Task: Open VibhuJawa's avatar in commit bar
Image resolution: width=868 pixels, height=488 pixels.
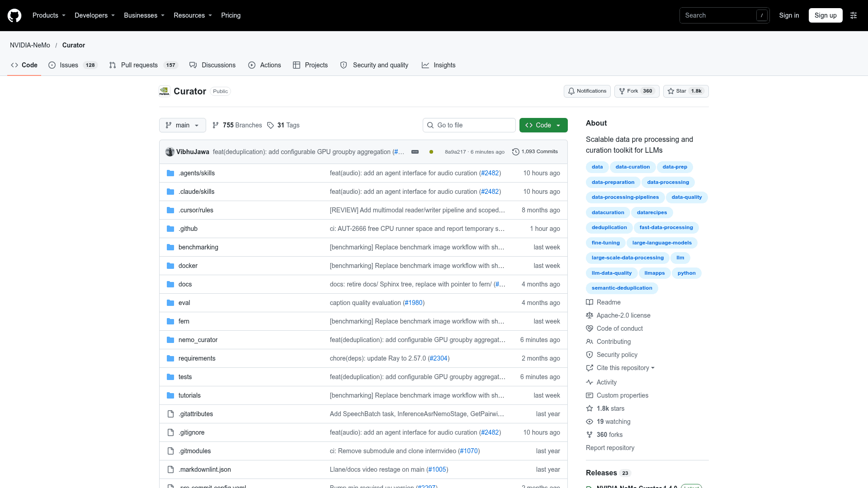Action: point(170,152)
